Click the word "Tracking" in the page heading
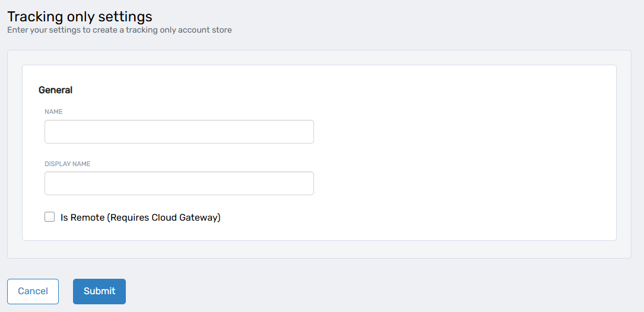The width and height of the screenshot is (644, 312). (31, 17)
